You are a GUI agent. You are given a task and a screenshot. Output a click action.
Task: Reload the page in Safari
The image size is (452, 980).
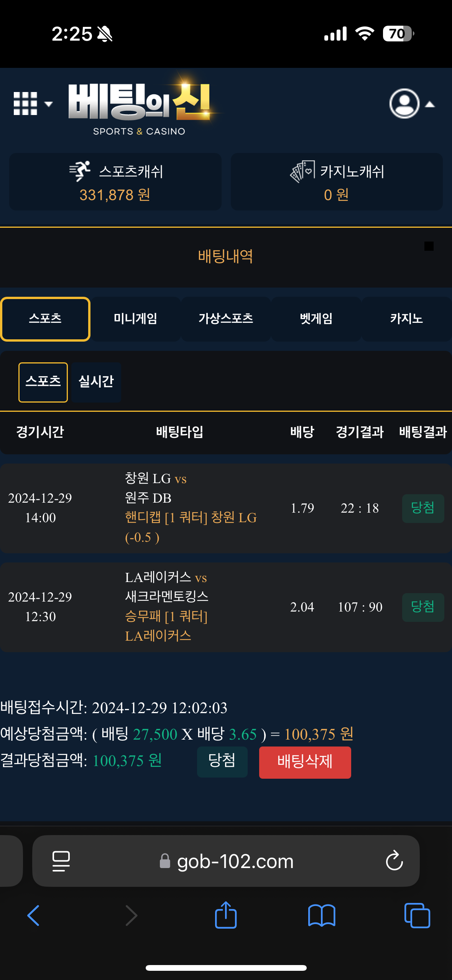point(394,861)
